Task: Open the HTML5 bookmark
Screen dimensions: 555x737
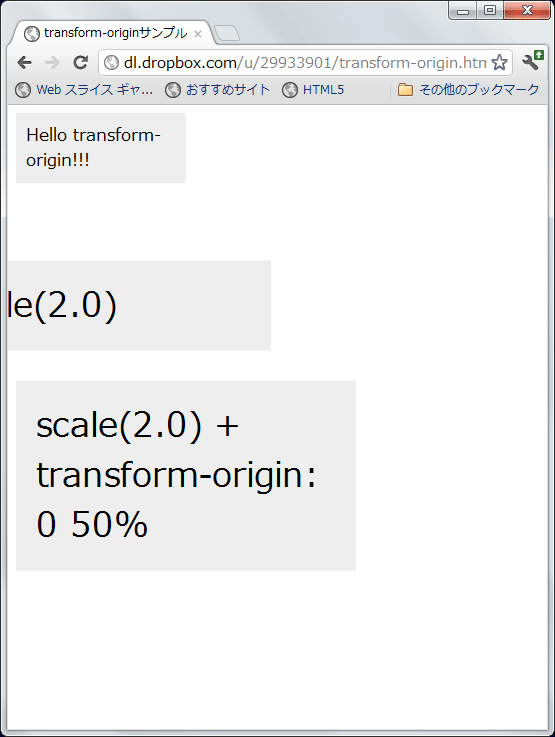Action: [x=313, y=90]
